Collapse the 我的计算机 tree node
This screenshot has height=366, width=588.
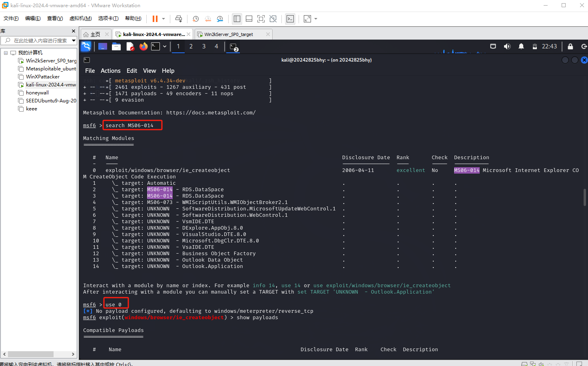pos(6,53)
